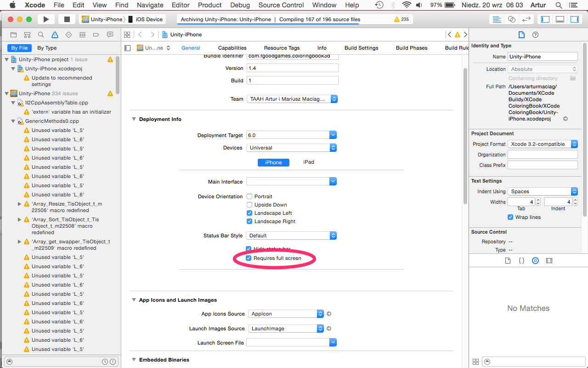The height and width of the screenshot is (368, 588).
Task: Collapse the Deployment Info section
Action: [134, 119]
